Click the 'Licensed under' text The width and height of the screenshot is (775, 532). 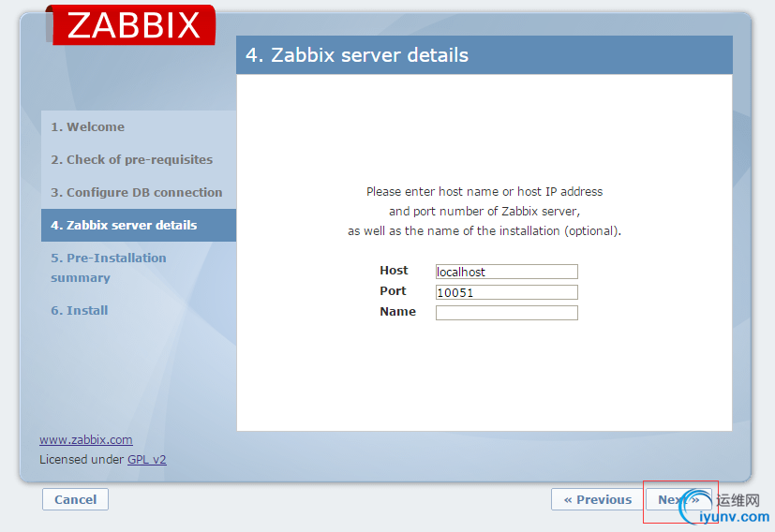(x=82, y=459)
